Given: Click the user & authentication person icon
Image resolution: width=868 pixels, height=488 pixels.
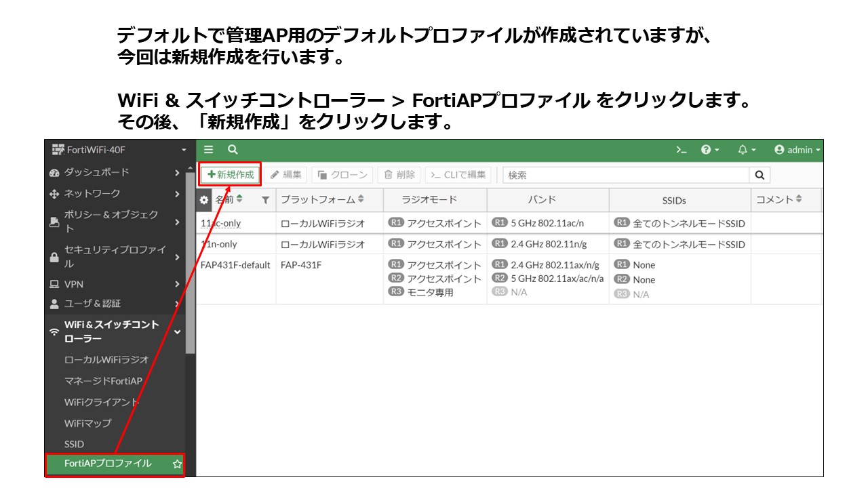Looking at the screenshot, I should click(55, 304).
